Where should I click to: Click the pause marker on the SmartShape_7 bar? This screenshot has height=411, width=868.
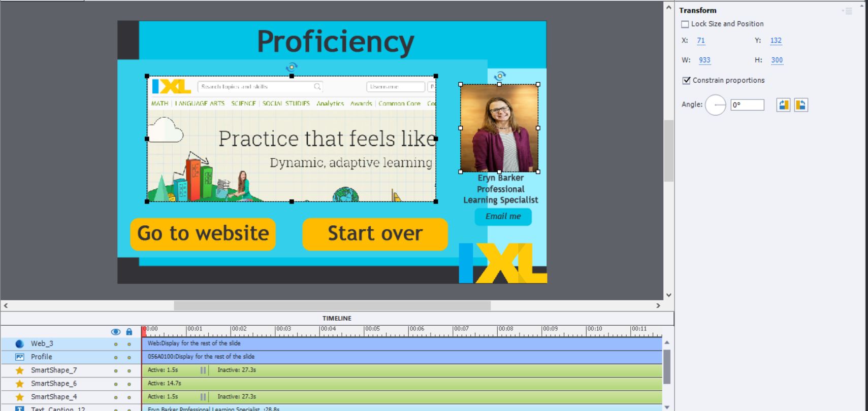[x=203, y=370]
